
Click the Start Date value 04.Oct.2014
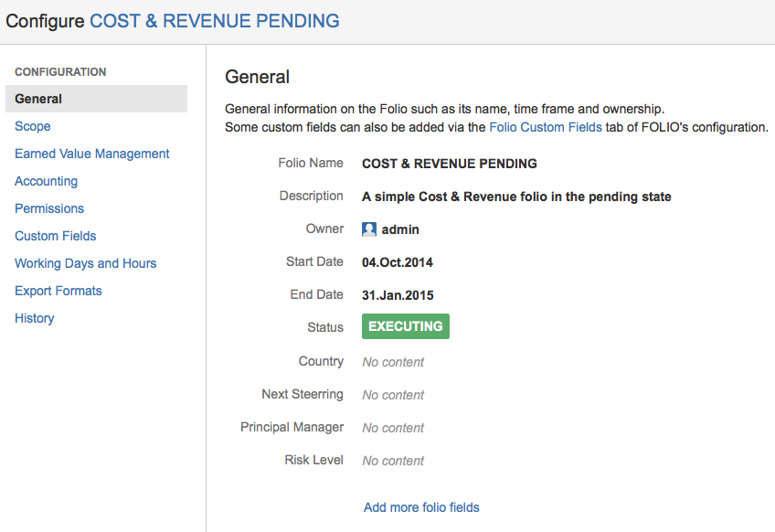(398, 262)
